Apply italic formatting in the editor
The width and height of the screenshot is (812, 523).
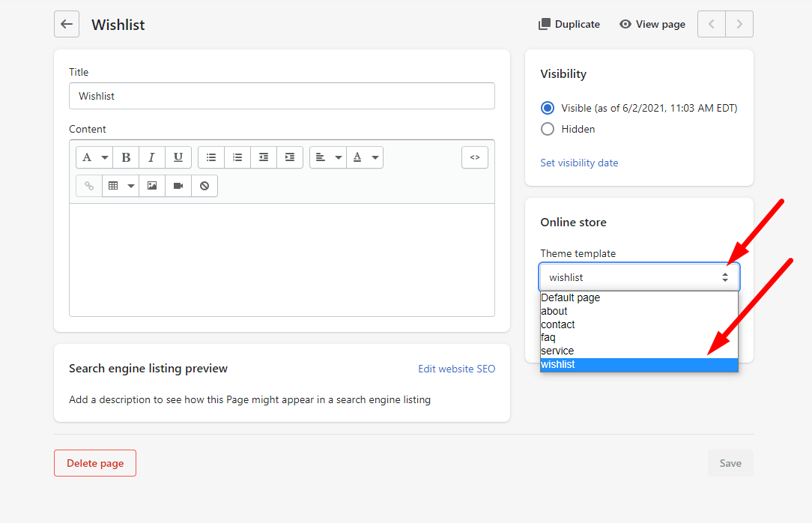pos(151,157)
